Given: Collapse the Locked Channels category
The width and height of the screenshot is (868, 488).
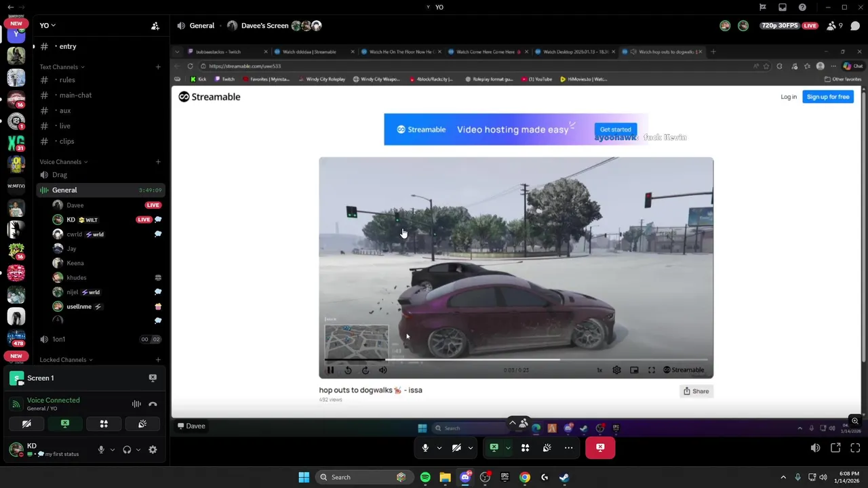Looking at the screenshot, I should pyautogui.click(x=66, y=360).
